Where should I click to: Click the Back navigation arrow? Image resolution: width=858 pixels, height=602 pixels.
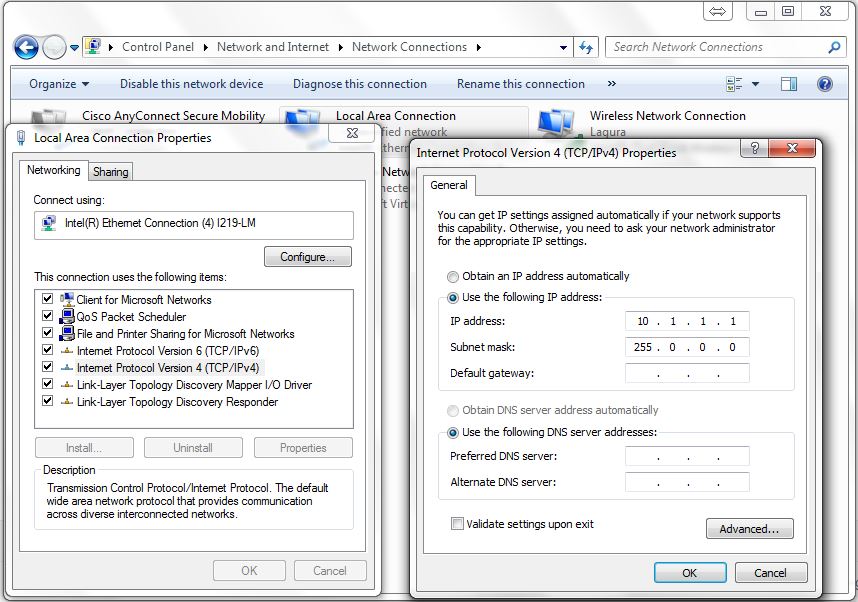22,46
